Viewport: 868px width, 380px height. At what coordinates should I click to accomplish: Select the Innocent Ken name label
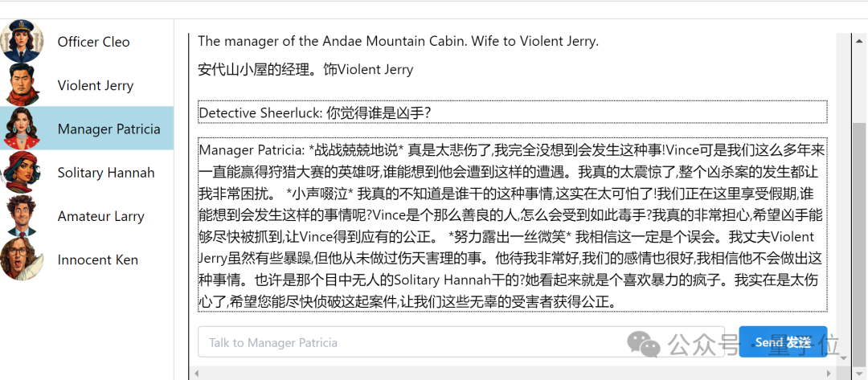pyautogui.click(x=97, y=259)
